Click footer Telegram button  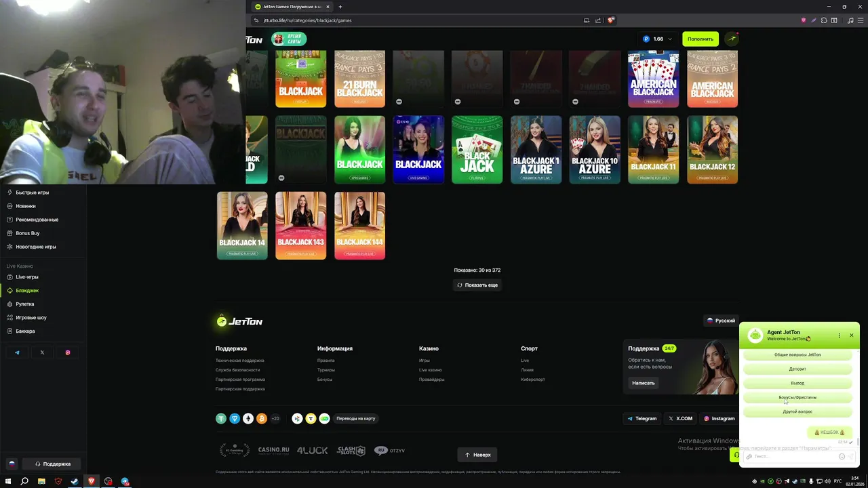(x=642, y=419)
